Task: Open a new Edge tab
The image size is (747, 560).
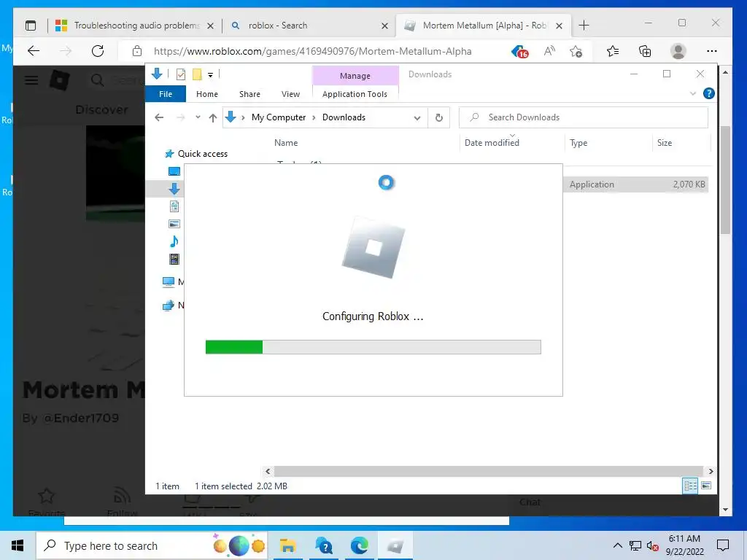Action: tap(584, 26)
